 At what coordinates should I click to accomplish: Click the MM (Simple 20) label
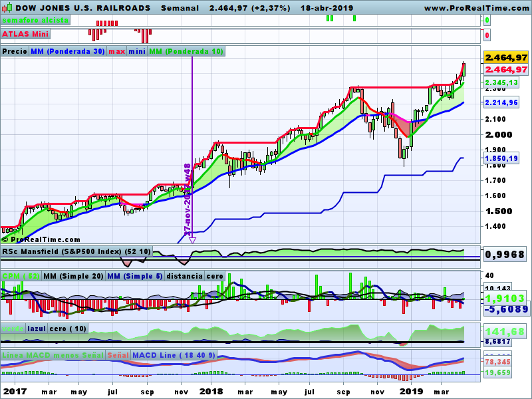(73, 276)
